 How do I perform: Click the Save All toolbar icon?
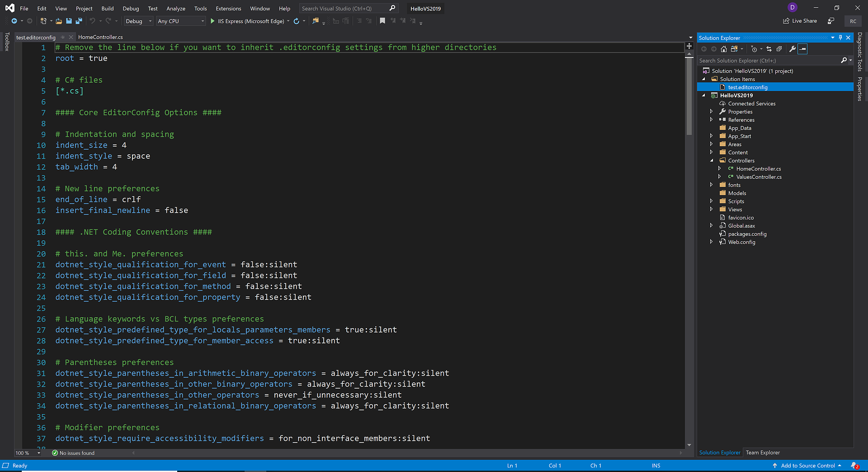(79, 21)
